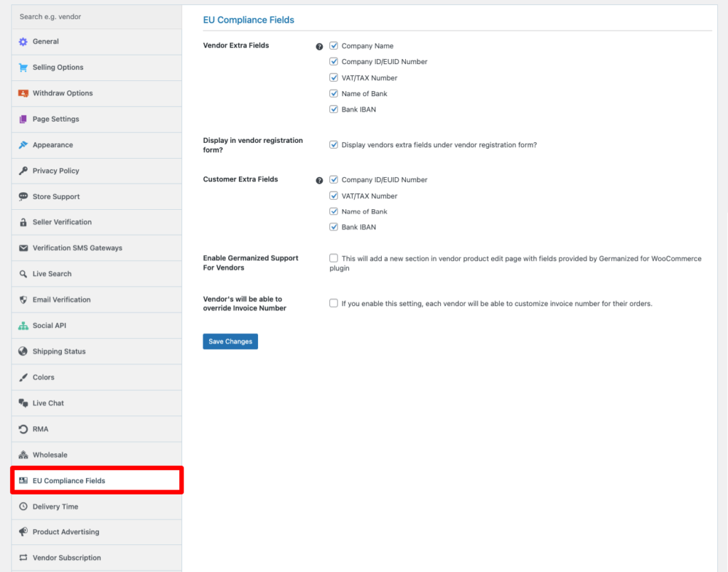The height and width of the screenshot is (572, 728).
Task: Open Seller Verification section
Action: tap(97, 222)
